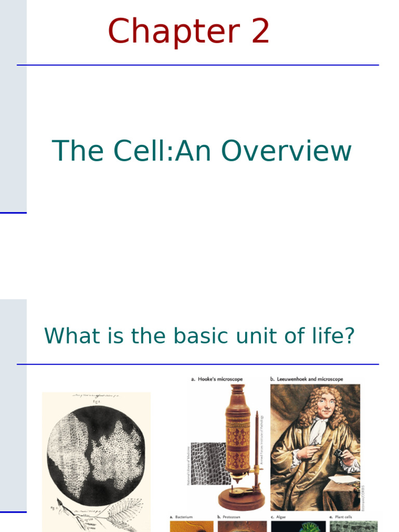This screenshot has width=399, height=532.
Task: Click 'The Cell:An Overview' heading
Action: point(202,151)
